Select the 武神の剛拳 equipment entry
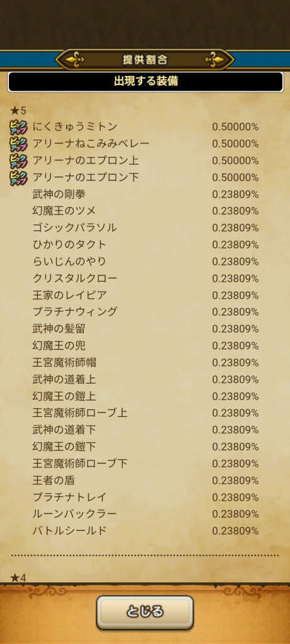The width and height of the screenshot is (290, 644). click(145, 194)
